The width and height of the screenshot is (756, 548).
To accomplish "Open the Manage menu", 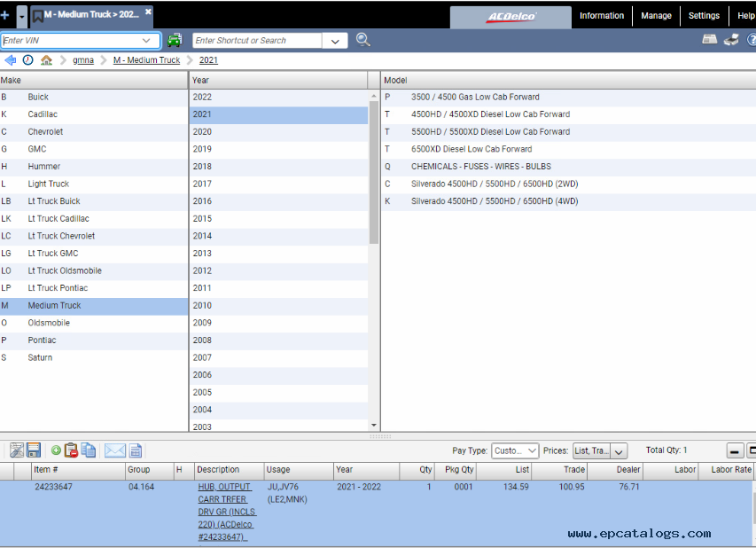I will [x=656, y=15].
